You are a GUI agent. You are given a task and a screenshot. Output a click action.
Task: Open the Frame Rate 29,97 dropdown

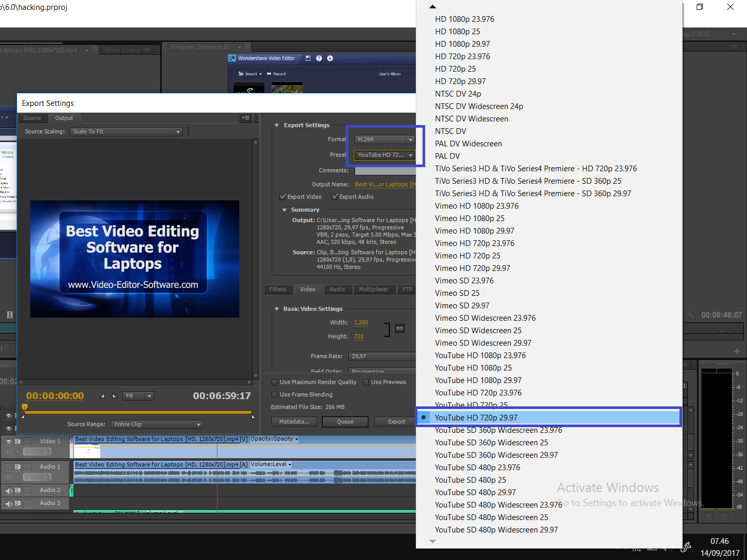pyautogui.click(x=383, y=357)
